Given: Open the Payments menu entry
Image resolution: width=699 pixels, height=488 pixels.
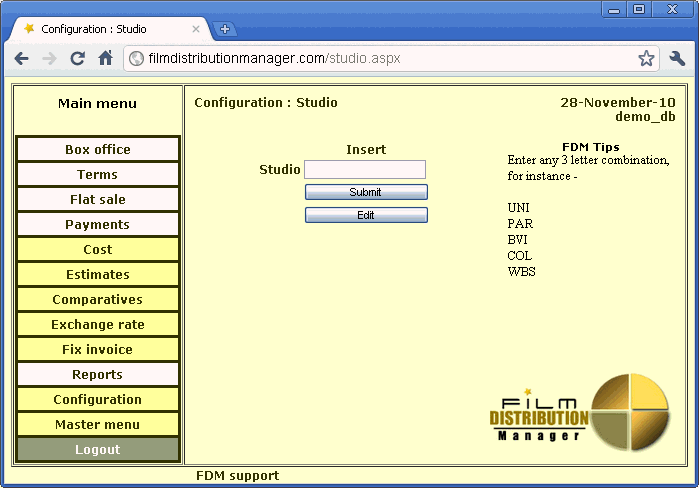Looking at the screenshot, I should coord(98,225).
